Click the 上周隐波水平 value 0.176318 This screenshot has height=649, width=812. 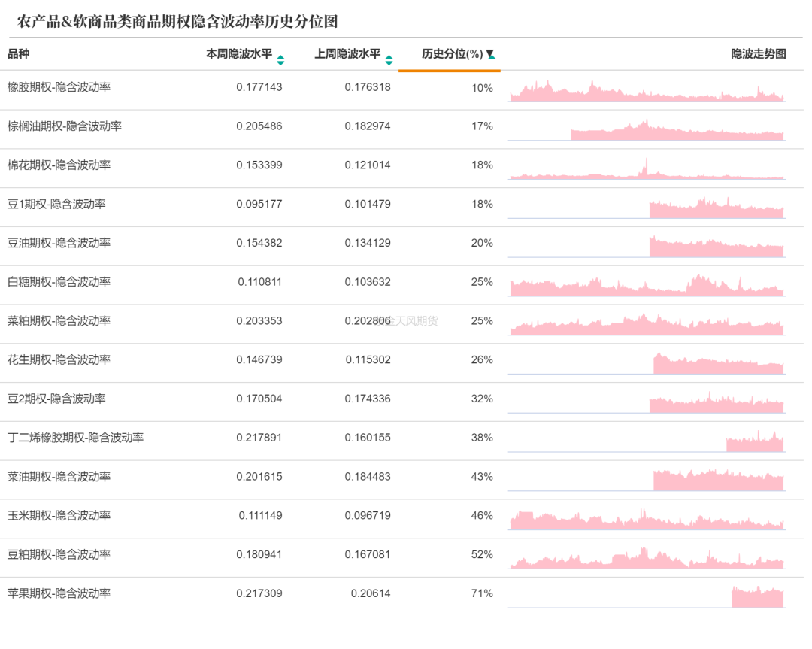click(368, 87)
